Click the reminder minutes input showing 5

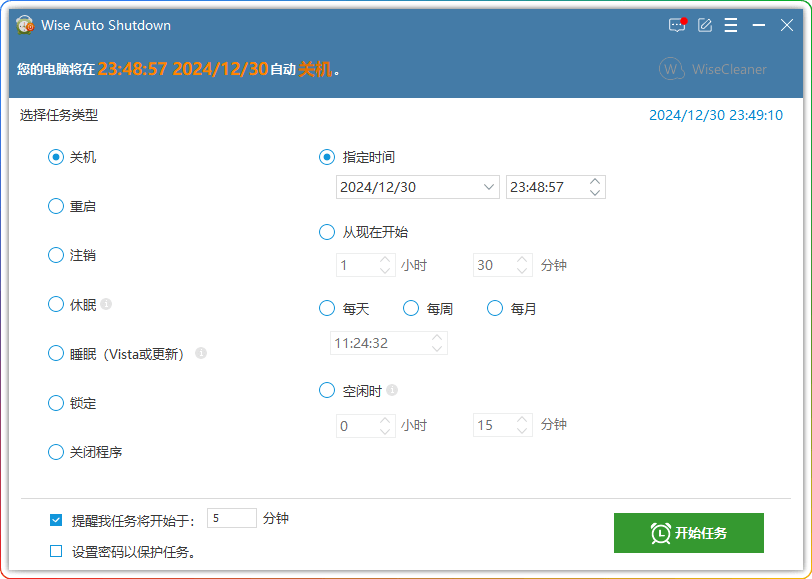click(x=231, y=518)
